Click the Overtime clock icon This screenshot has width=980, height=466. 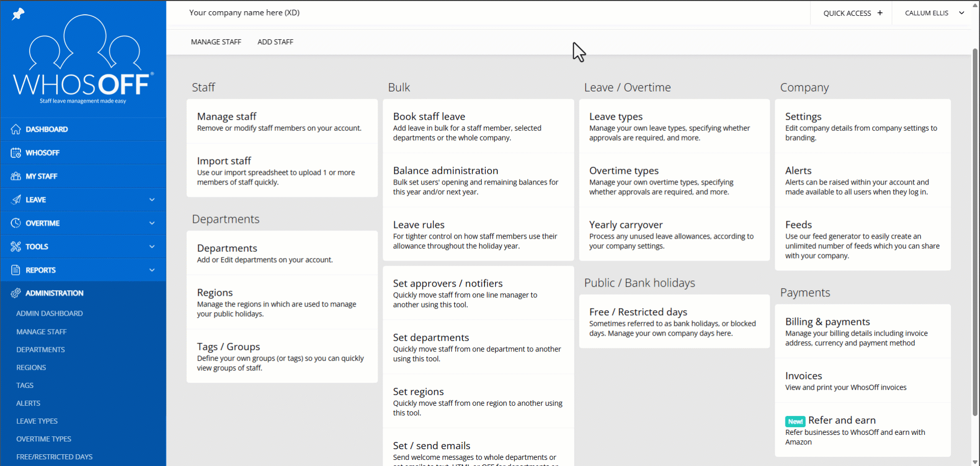pyautogui.click(x=16, y=223)
